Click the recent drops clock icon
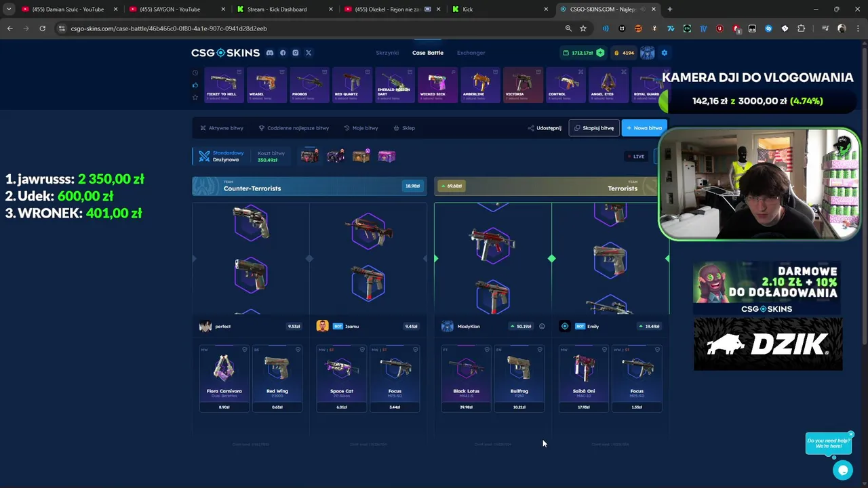This screenshot has height=488, width=868. 195,73
